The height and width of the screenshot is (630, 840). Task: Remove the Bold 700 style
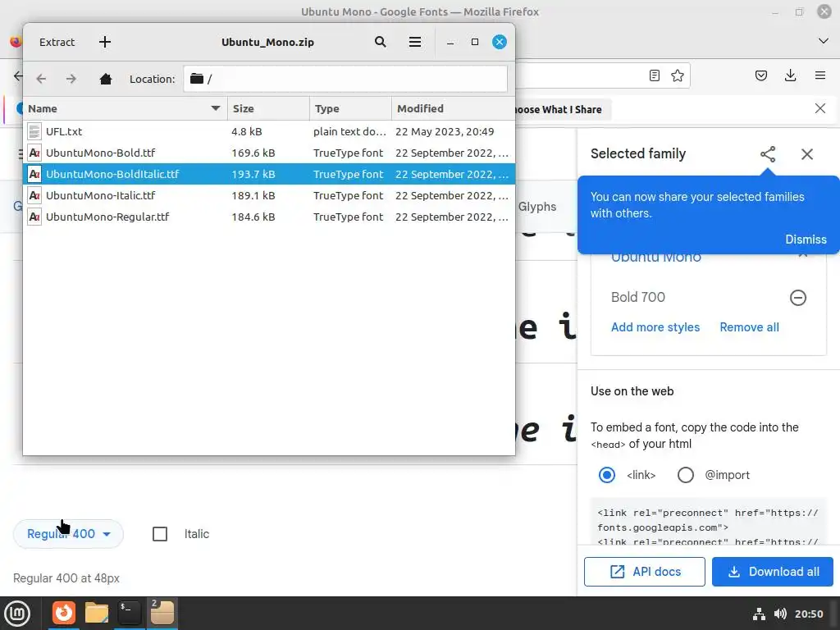[797, 297]
